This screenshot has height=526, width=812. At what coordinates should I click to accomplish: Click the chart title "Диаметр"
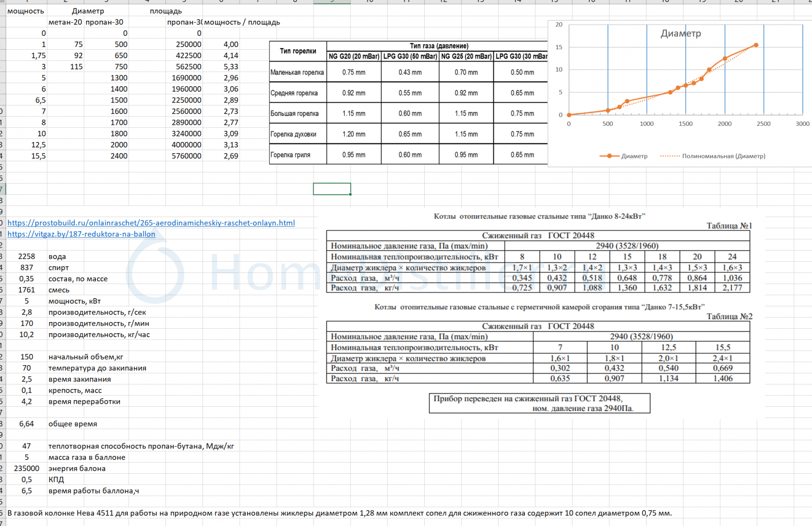point(681,33)
